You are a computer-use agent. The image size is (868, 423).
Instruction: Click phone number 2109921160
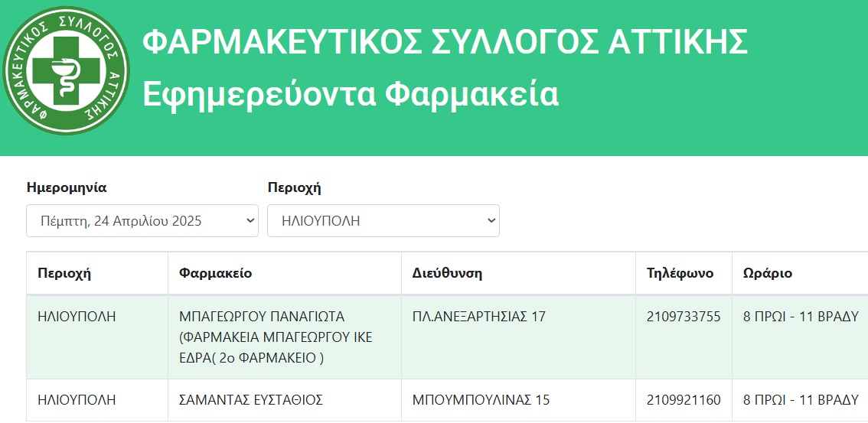pos(684,400)
